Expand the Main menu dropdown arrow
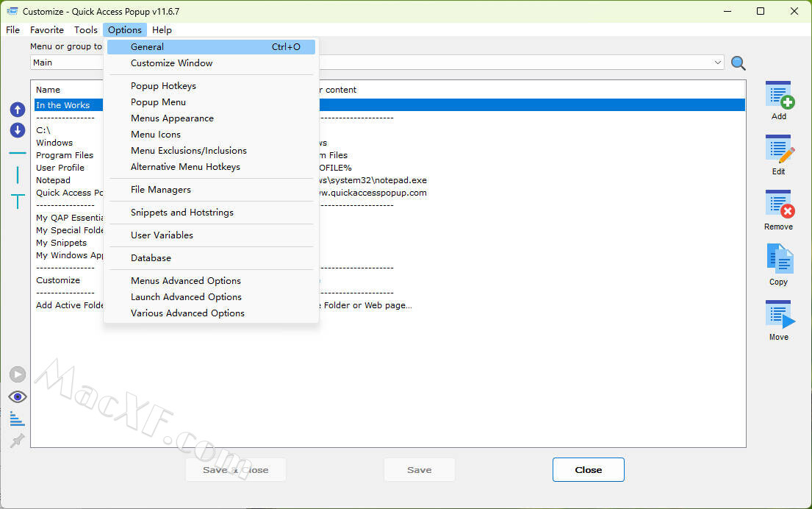The width and height of the screenshot is (812, 509). click(x=718, y=63)
